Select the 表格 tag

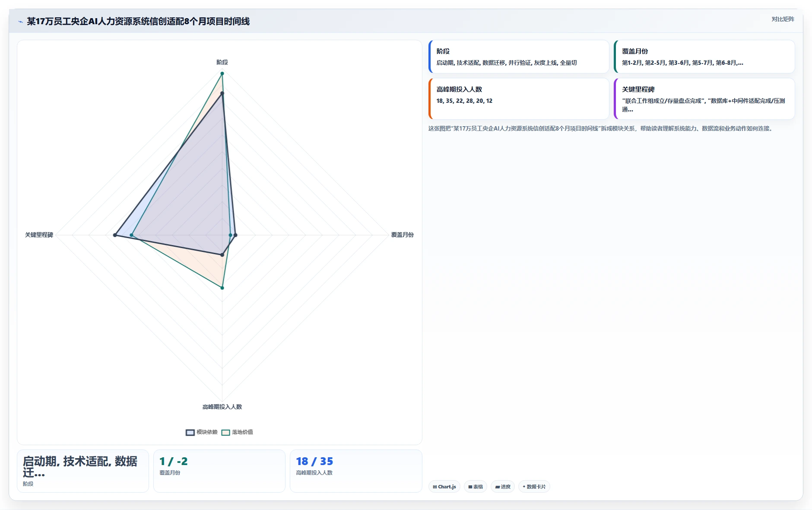pos(476,487)
